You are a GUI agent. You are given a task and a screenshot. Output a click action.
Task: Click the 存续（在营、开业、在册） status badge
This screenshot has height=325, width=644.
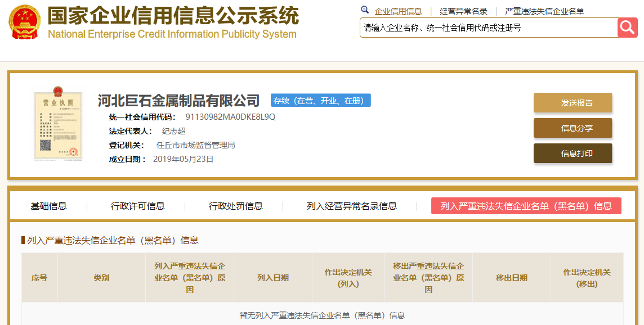(x=321, y=101)
